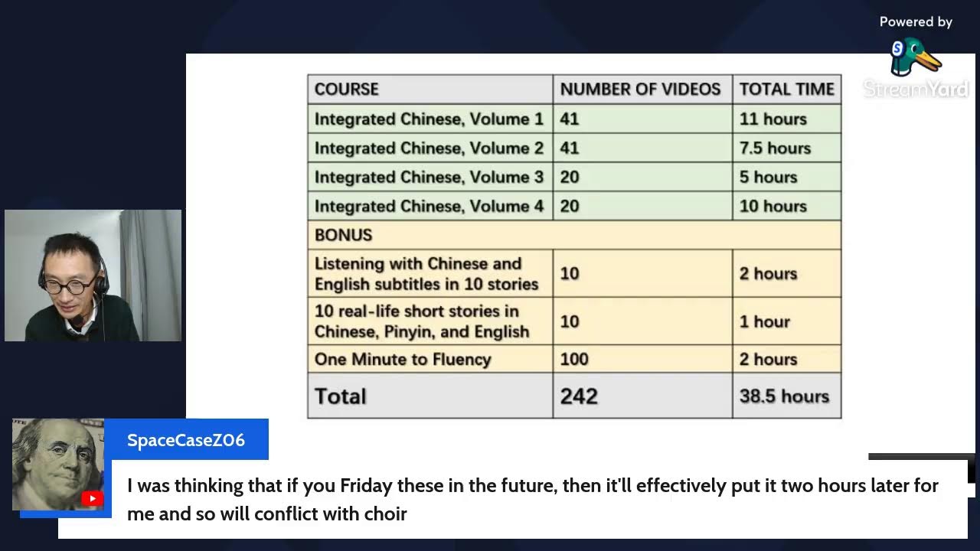
Task: Click 'One Minute to Fluency' cell
Action: pyautogui.click(x=430, y=359)
